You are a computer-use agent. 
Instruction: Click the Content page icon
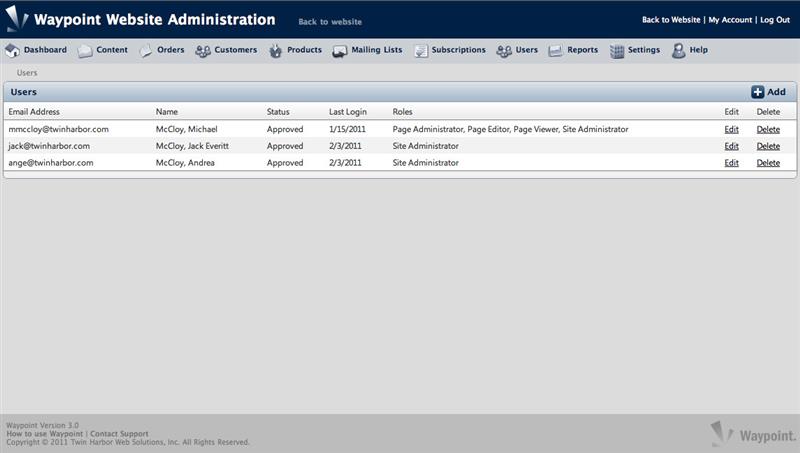[x=85, y=51]
